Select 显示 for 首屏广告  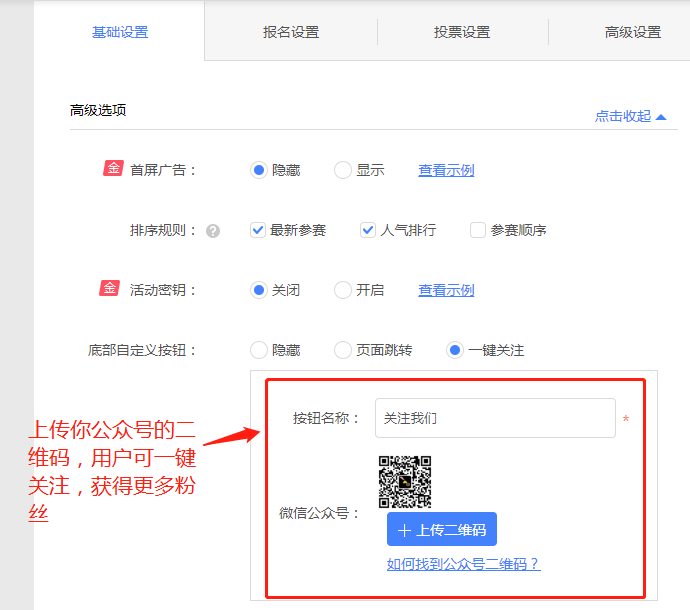(x=342, y=170)
